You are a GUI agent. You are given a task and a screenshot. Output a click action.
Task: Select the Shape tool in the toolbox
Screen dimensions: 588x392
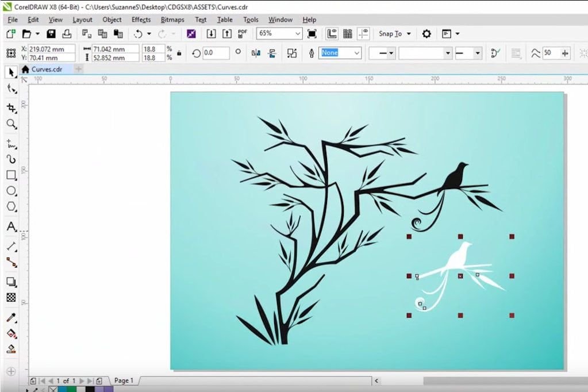click(11, 89)
